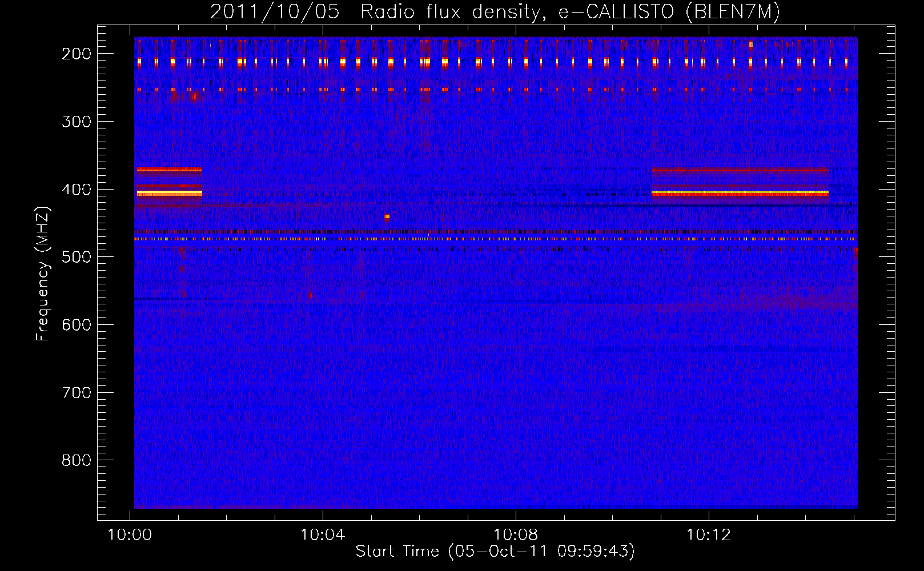This screenshot has height=571, width=924.
Task: Click the 'Start Time (05-Oct-11 09:59:43)' label
Action: pos(495,552)
